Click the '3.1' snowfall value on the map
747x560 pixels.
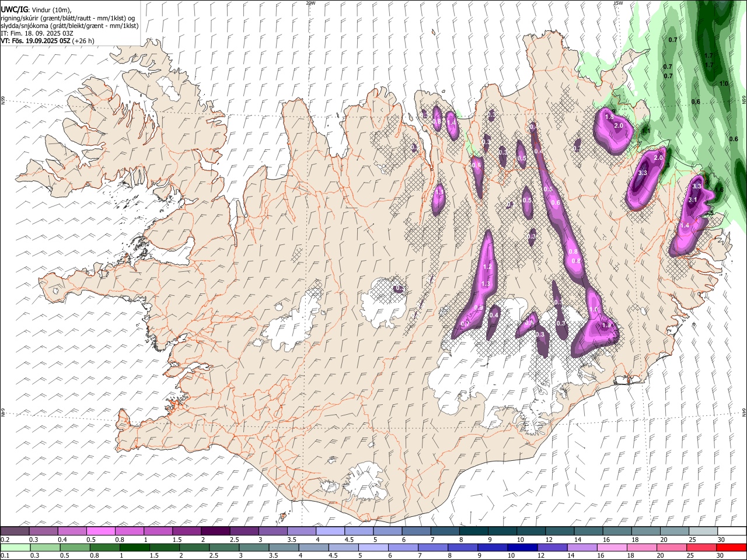tap(693, 200)
